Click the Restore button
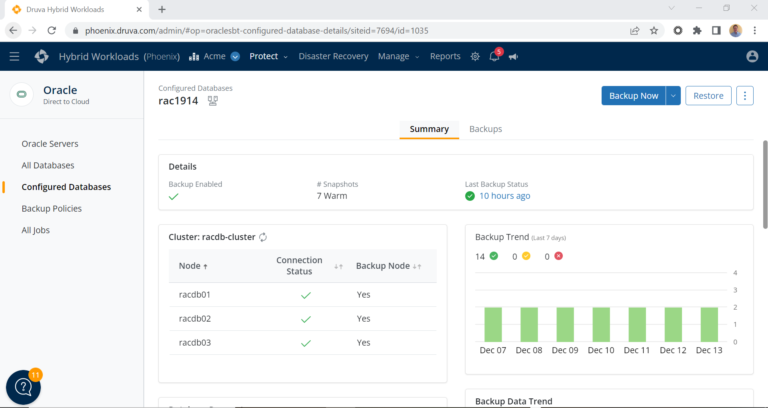 point(708,96)
